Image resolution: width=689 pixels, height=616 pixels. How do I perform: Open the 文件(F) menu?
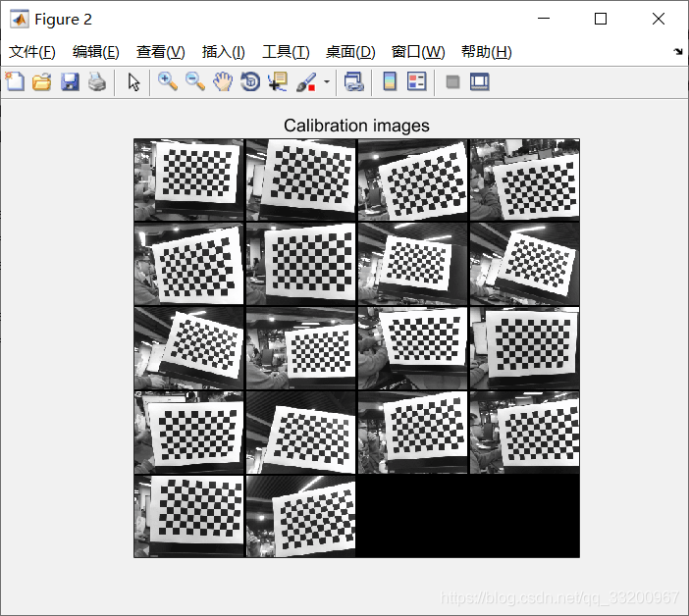[32, 52]
